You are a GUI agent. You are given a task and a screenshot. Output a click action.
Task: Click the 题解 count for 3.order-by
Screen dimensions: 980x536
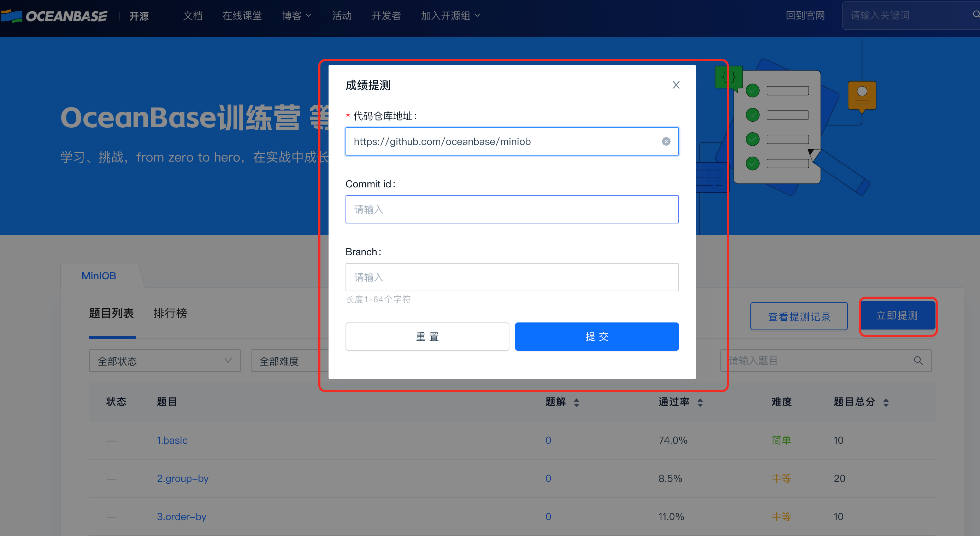coord(548,517)
